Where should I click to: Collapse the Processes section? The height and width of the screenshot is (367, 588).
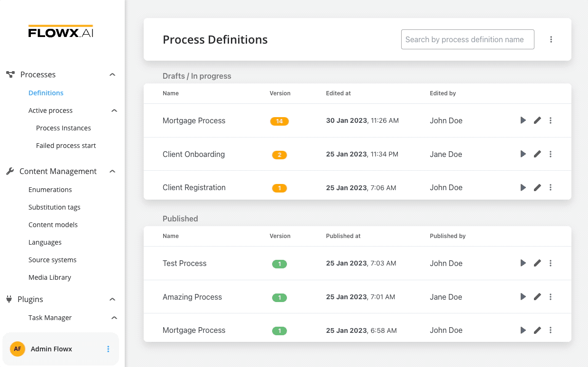coord(112,74)
